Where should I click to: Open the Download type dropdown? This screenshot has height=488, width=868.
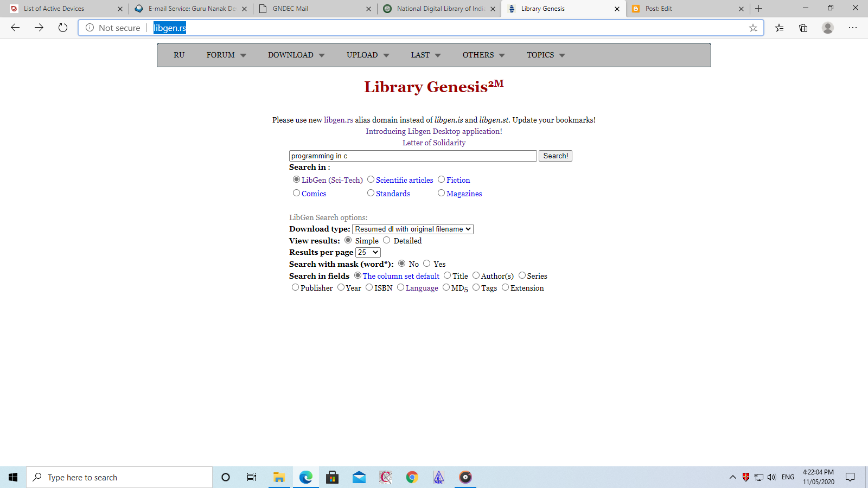tap(413, 229)
